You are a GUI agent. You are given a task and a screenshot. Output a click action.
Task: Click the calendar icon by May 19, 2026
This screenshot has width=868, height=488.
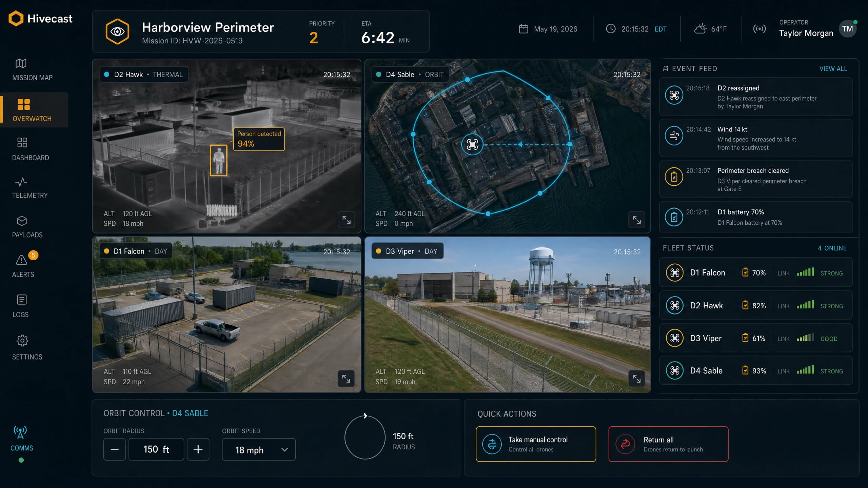(524, 29)
